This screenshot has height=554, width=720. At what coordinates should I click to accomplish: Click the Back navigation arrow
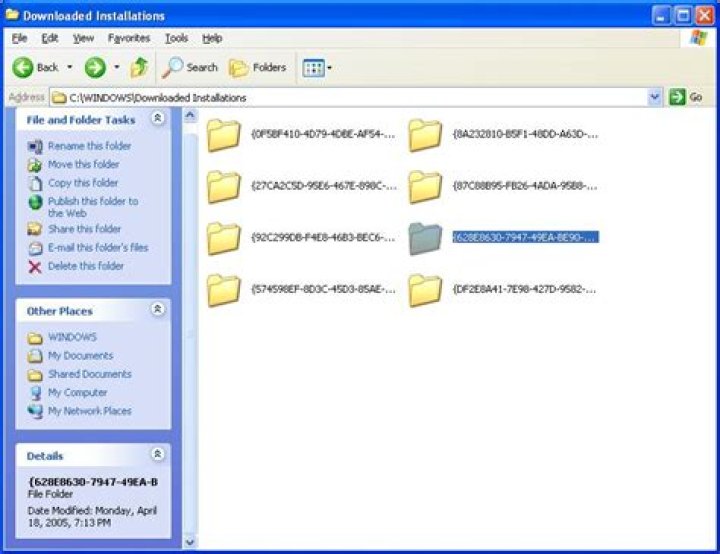22,68
